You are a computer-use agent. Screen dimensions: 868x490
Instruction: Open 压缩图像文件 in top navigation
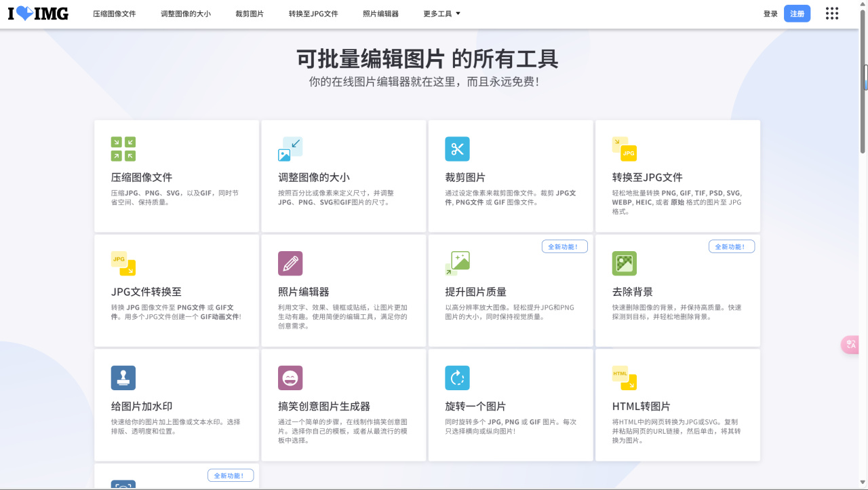(115, 14)
